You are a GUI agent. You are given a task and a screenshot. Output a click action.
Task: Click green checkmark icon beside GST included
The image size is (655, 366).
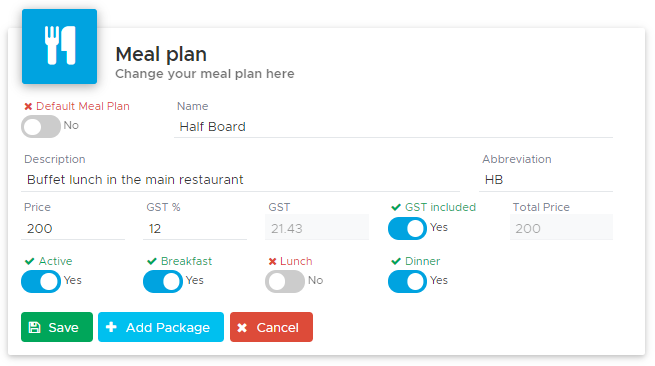pos(396,207)
